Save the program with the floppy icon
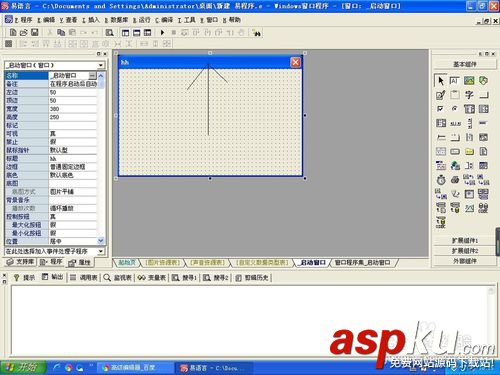This screenshot has height=375, width=500. pyautogui.click(x=35, y=32)
